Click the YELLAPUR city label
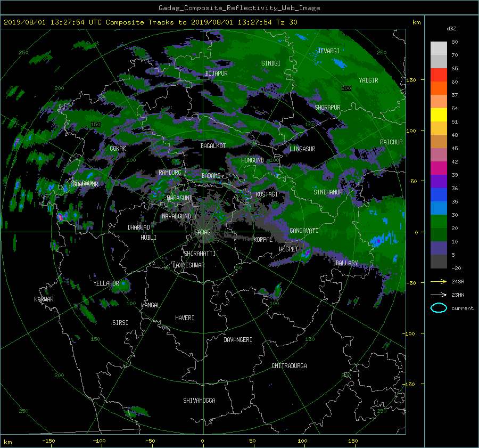 (106, 283)
